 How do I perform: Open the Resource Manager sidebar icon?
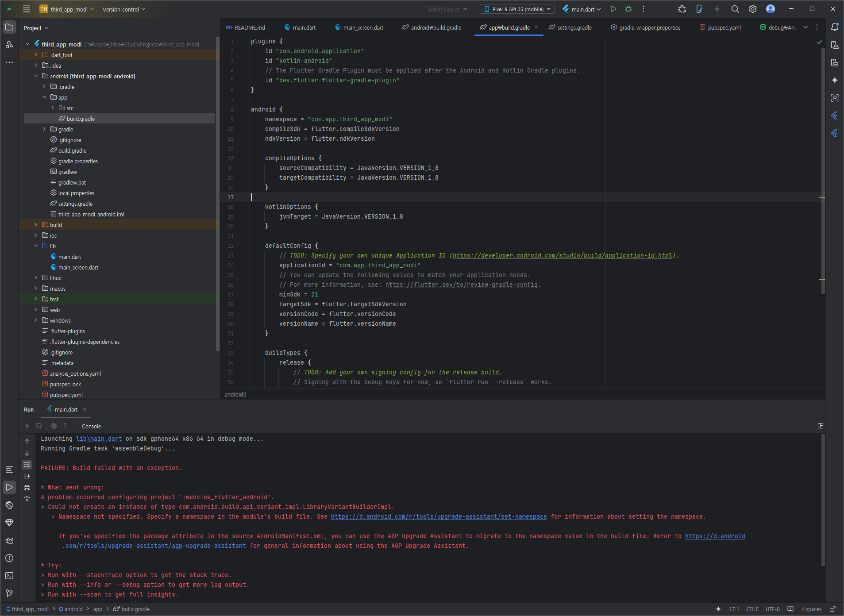(9, 45)
